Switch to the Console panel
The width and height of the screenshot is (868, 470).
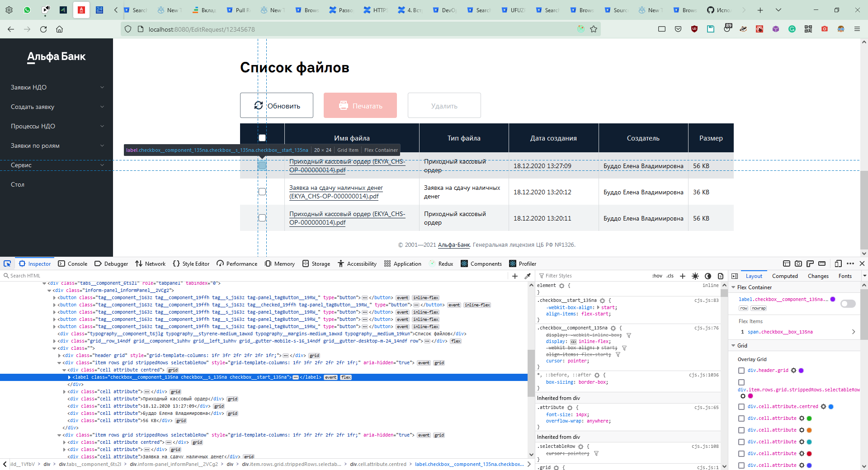tap(73, 263)
